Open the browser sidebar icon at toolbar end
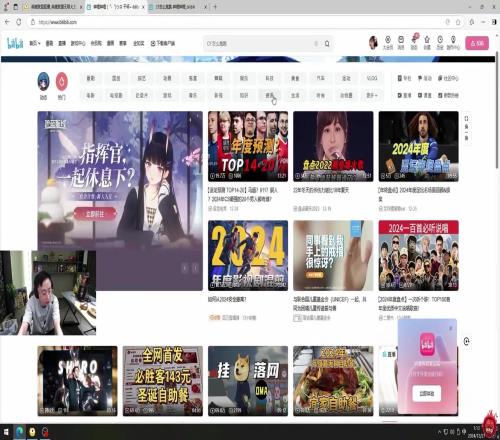500x440 pixels. tap(494, 22)
